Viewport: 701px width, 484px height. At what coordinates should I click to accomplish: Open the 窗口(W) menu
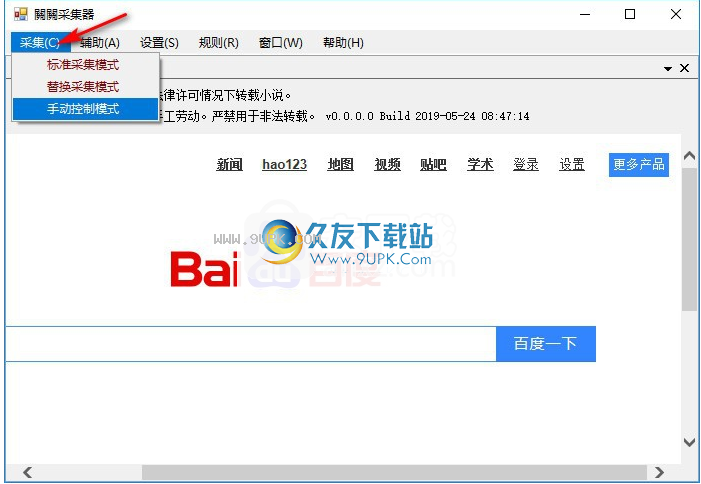tap(281, 43)
